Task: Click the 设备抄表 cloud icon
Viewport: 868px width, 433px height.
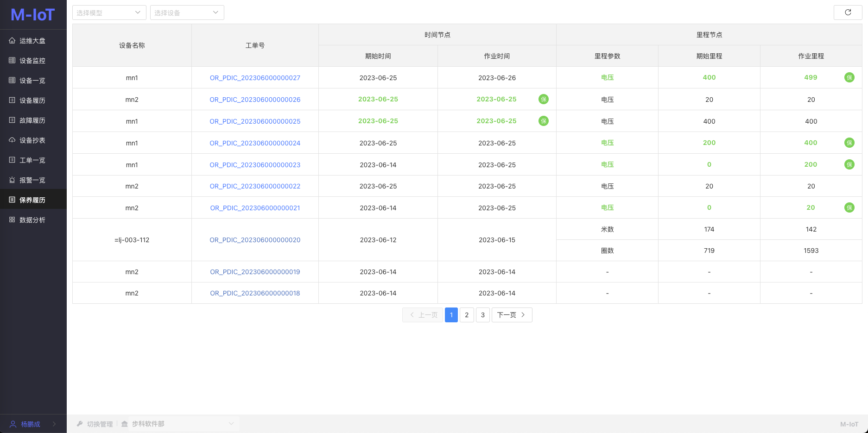Action: (x=12, y=140)
